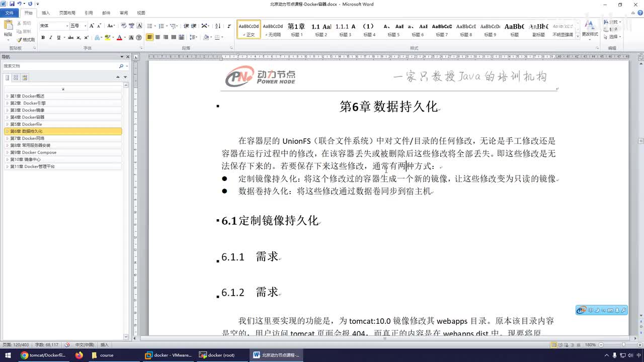
Task: Show the search results view in navigation
Action: click(25, 77)
